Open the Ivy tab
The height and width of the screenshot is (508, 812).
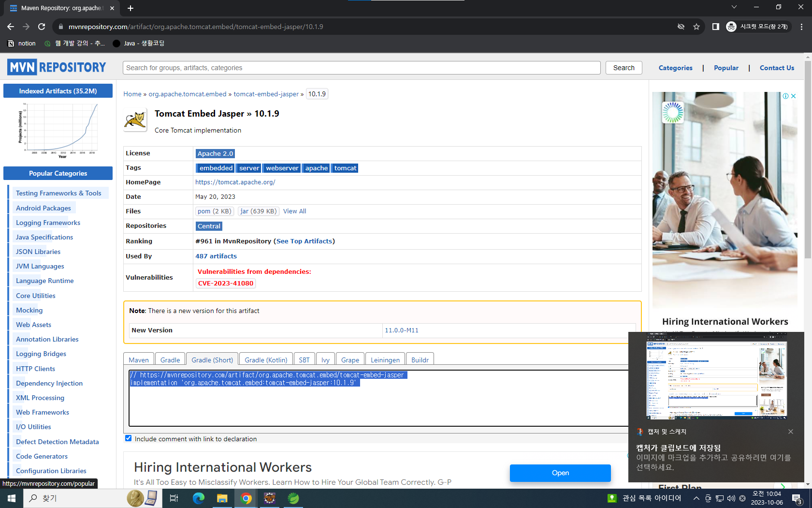pyautogui.click(x=325, y=359)
